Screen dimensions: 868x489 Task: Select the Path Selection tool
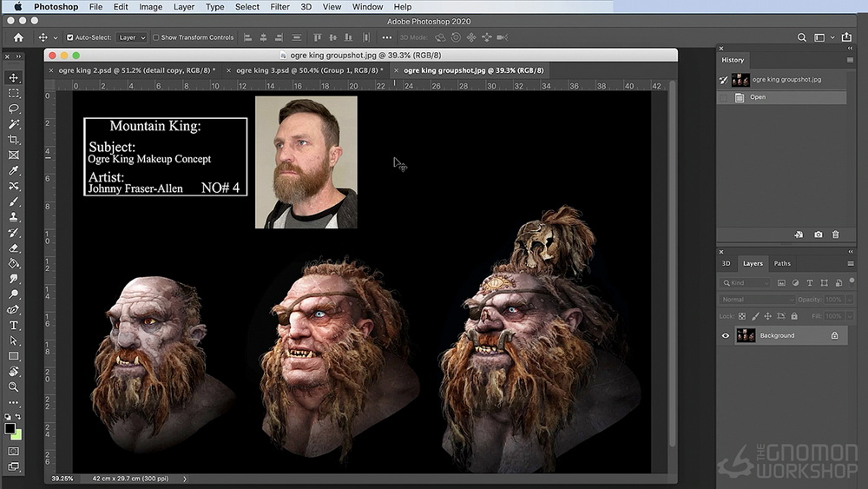[14, 340]
